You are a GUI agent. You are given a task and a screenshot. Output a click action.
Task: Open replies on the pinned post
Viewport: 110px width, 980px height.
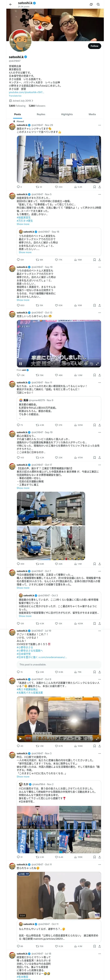click(x=19, y=187)
